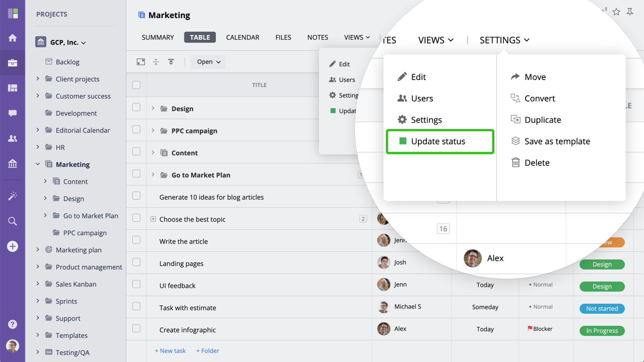Click the + Folder link

208,351
